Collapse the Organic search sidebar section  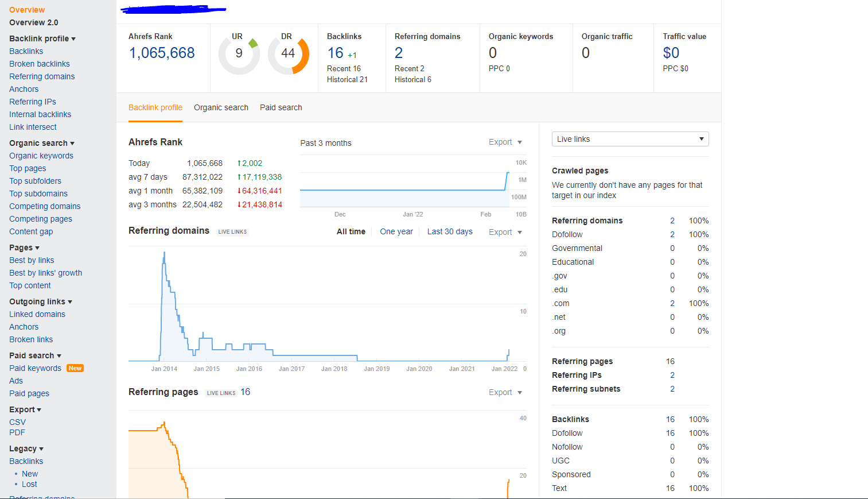(x=42, y=143)
